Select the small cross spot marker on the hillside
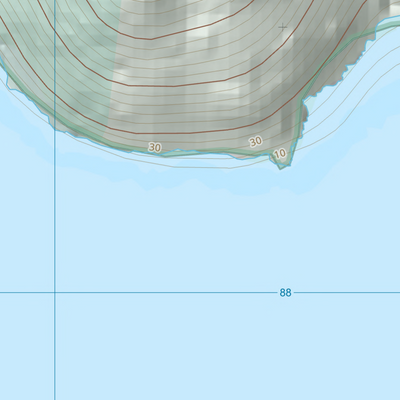Image resolution: width=400 pixels, height=400 pixels. [283, 27]
